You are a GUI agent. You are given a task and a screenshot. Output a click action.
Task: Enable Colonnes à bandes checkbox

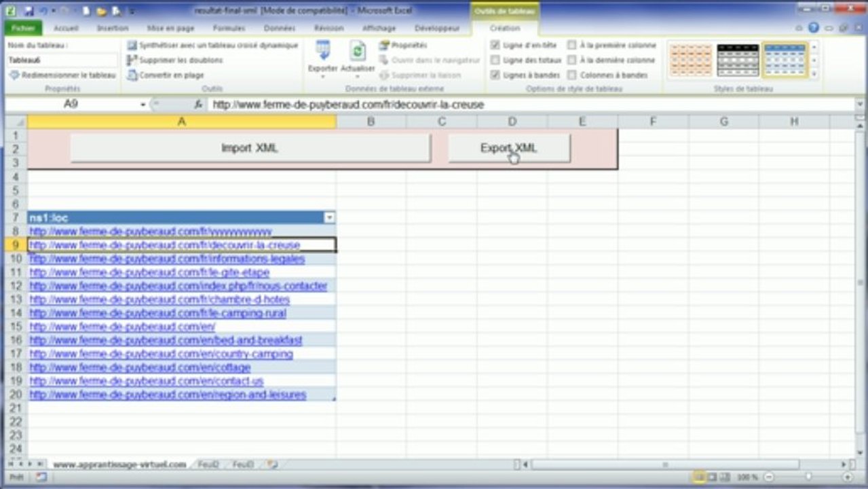pos(572,75)
